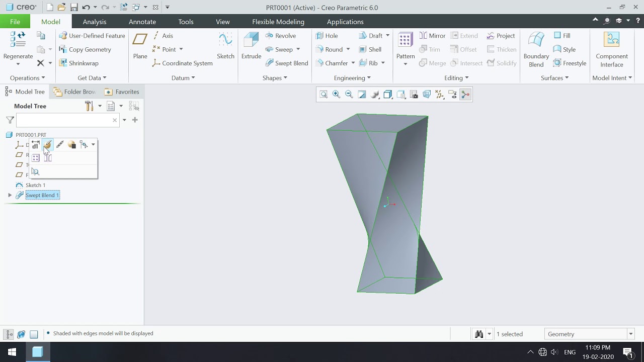Toggle the web browser display in status bar
The width and height of the screenshot is (644, 362).
pos(21,334)
